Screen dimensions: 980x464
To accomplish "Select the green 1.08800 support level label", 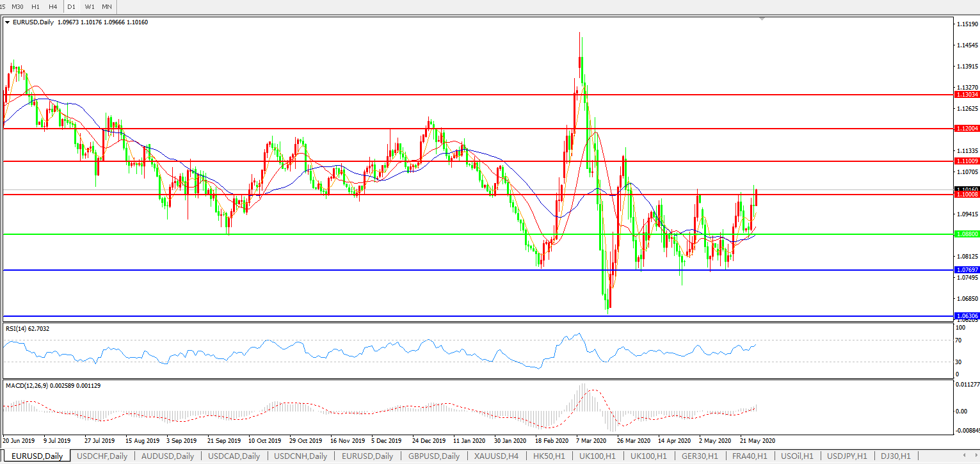I will click(966, 234).
